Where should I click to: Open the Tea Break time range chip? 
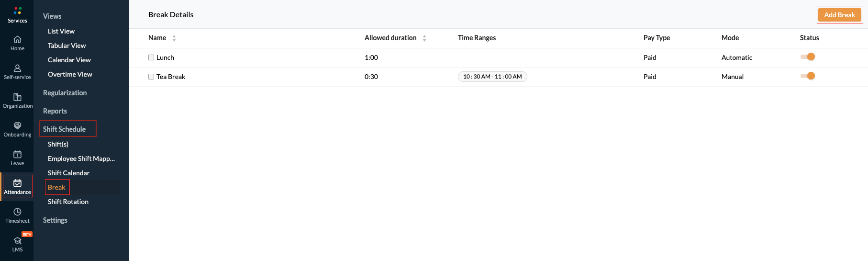pos(492,77)
